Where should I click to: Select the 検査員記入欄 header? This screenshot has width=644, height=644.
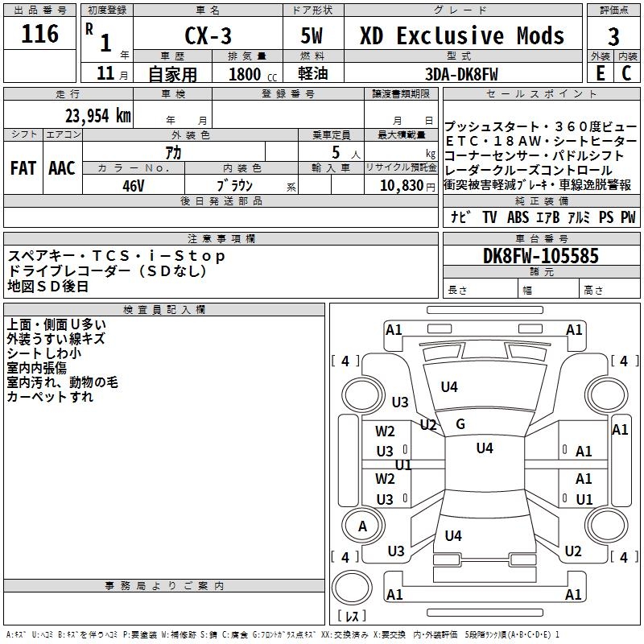164,310
